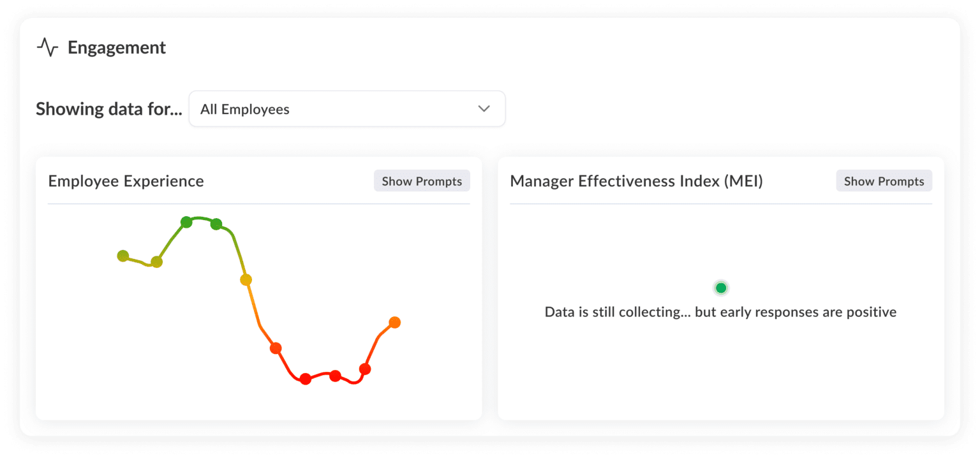Click the green MEI status dot
Image resolution: width=980 pixels, height=458 pixels.
point(720,288)
